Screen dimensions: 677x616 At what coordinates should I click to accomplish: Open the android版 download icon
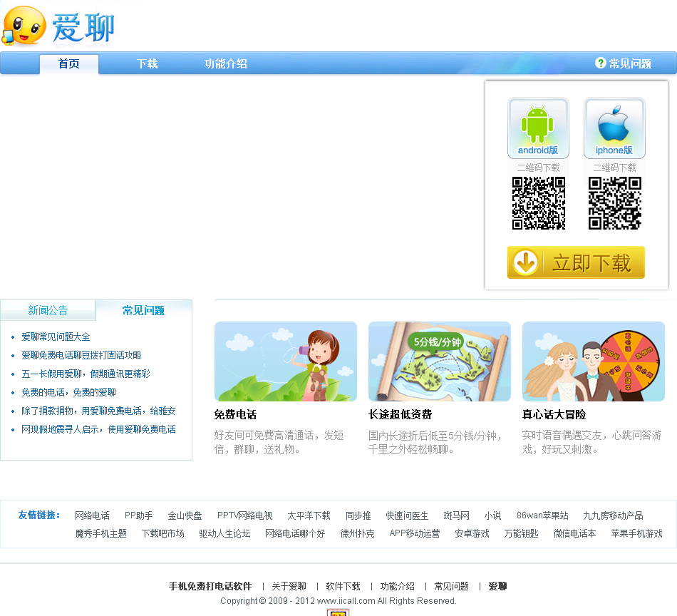538,128
